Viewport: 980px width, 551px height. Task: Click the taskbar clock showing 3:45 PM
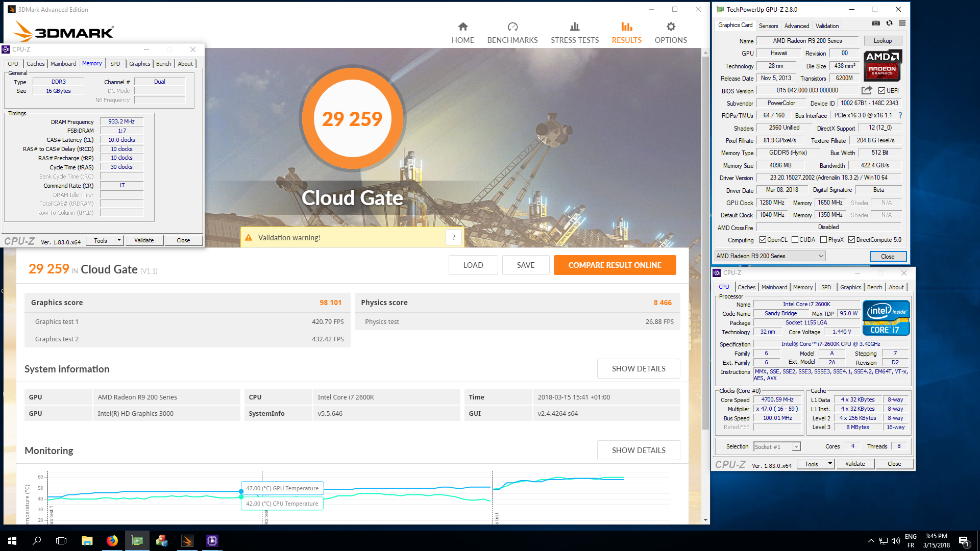tap(936, 540)
